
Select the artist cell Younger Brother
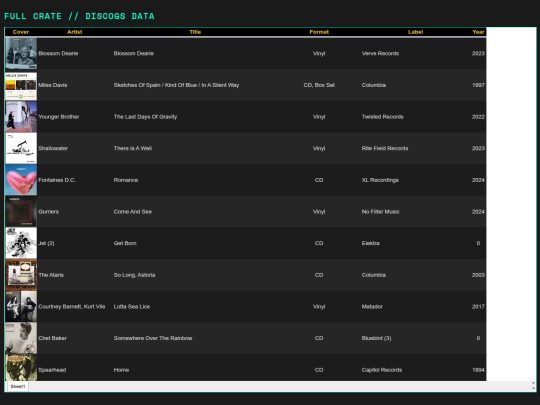click(59, 117)
